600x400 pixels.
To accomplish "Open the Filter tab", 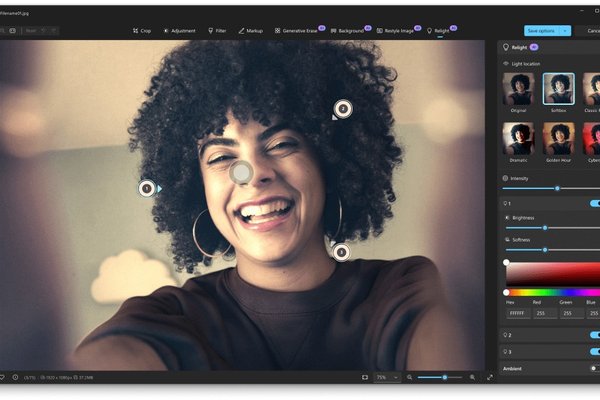I will tap(217, 31).
